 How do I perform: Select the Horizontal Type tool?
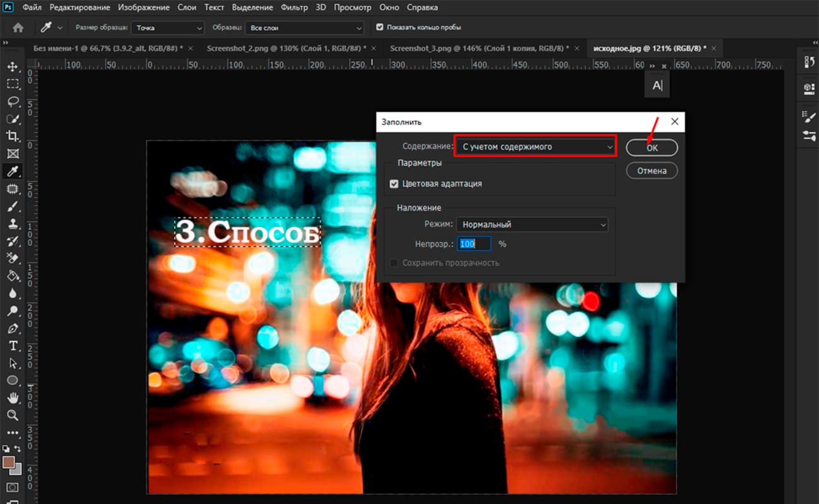pos(14,346)
